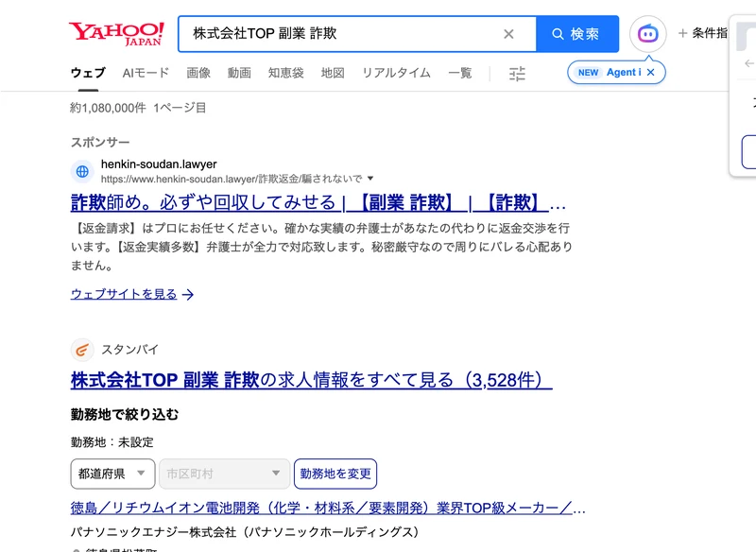This screenshot has width=756, height=552.
Task: Click the 約1,080,000件 result count text
Action: click(x=108, y=108)
